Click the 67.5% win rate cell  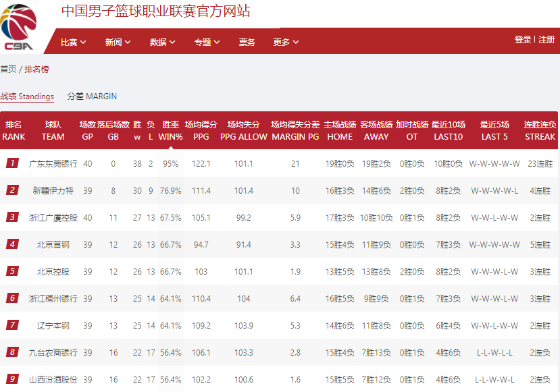coord(171,217)
